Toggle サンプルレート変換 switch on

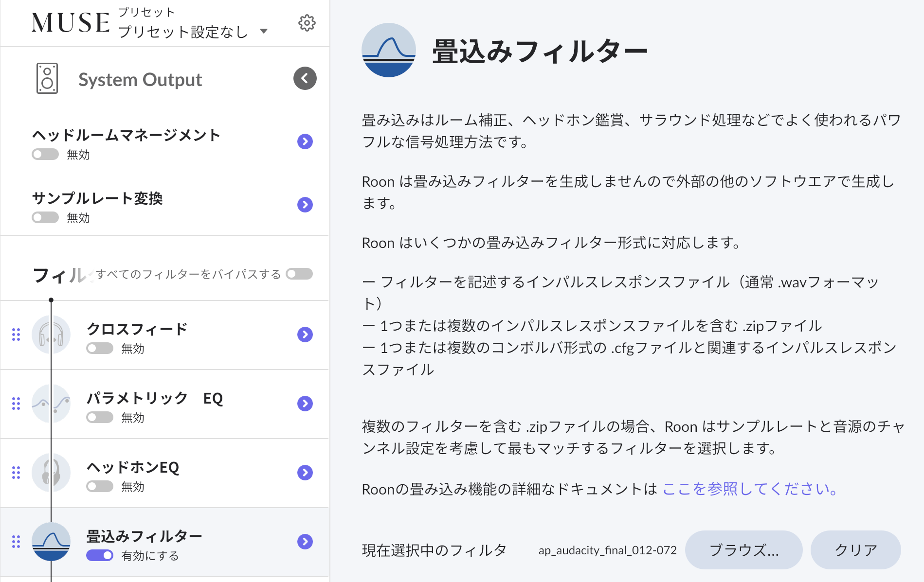pyautogui.click(x=45, y=218)
